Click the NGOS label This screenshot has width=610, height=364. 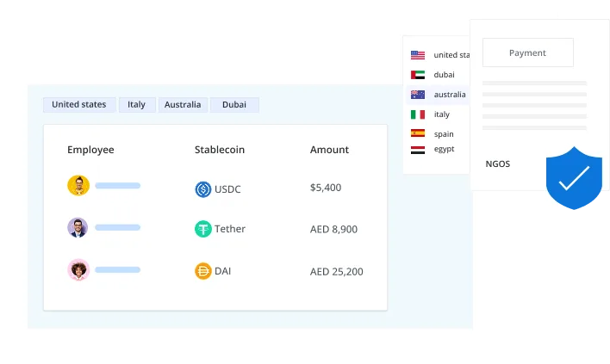pyautogui.click(x=498, y=164)
